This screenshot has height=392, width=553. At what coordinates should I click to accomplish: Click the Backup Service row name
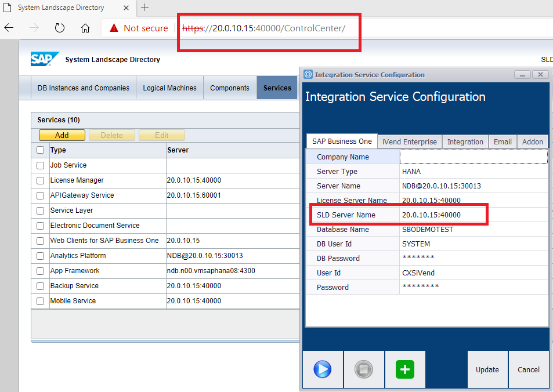74,286
